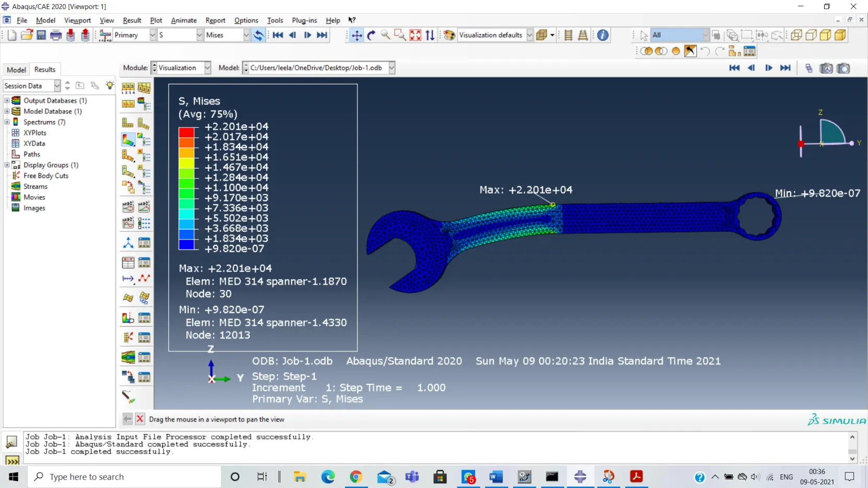Open Microsoft Word from the taskbar

coord(496,477)
